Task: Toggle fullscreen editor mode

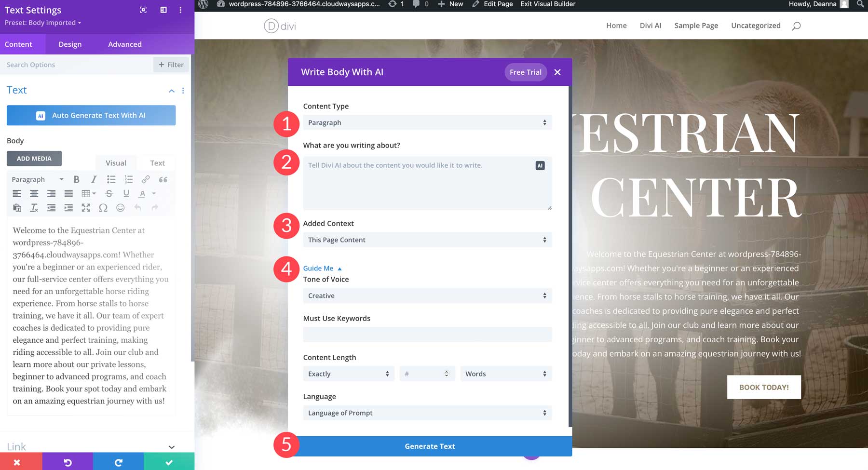Action: click(x=86, y=208)
